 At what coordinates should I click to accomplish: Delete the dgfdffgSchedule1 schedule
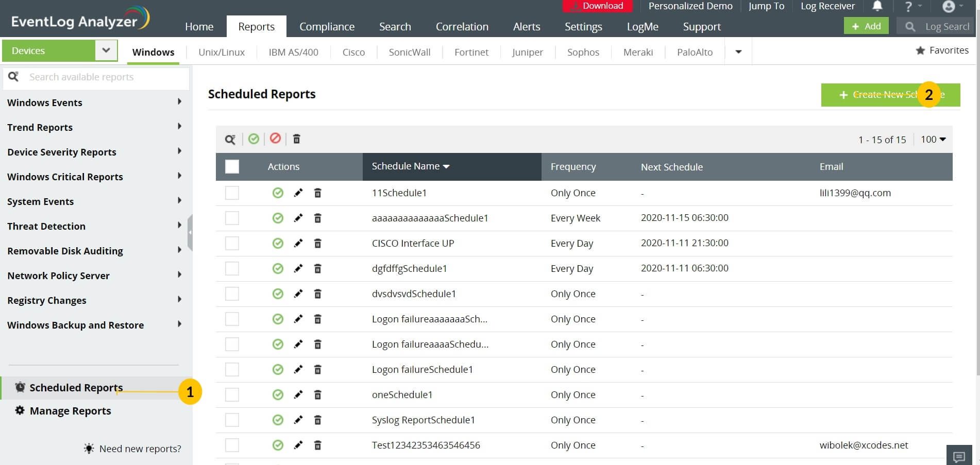click(x=318, y=269)
